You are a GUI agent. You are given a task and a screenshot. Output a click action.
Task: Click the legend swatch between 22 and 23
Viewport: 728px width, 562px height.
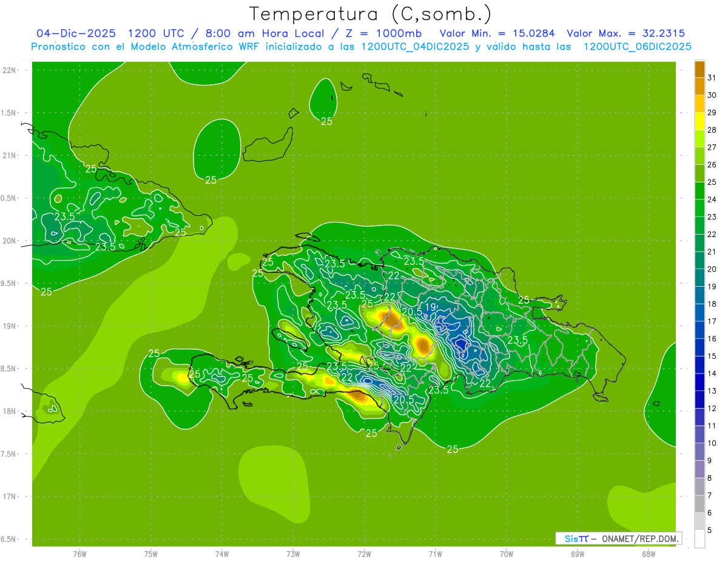coord(699,226)
